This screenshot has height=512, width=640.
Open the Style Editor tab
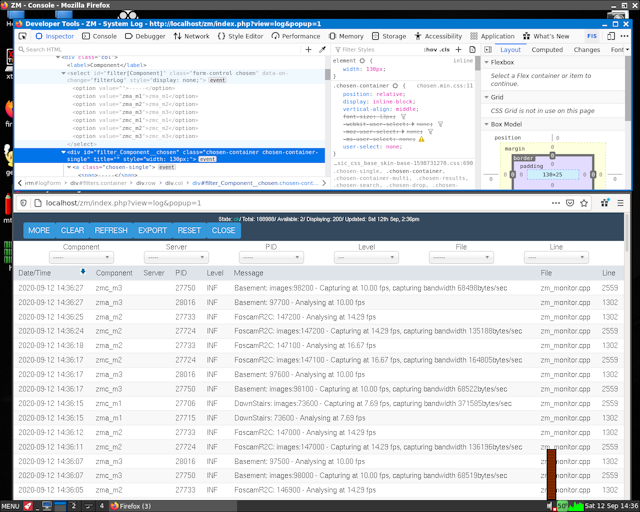(240, 36)
